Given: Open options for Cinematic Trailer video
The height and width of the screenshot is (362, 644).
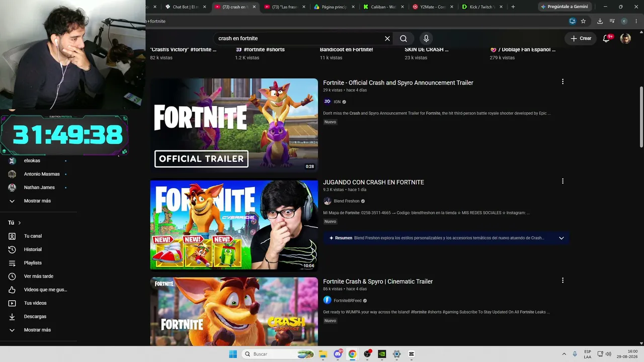Looking at the screenshot, I should coord(562,281).
